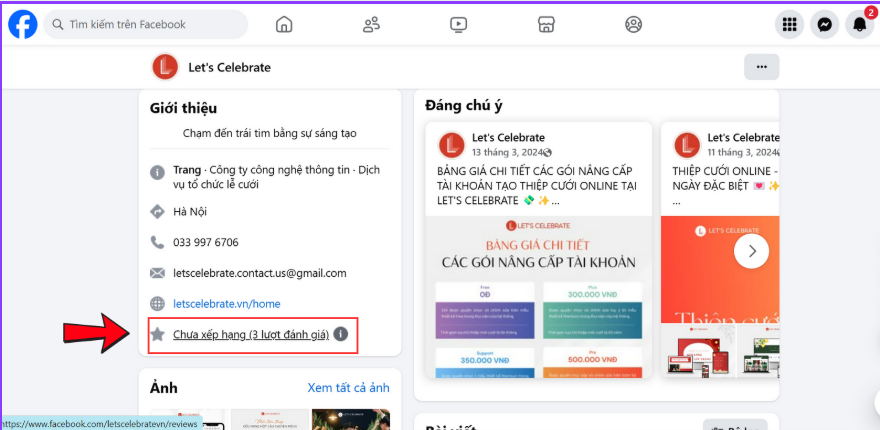Click the info icon next to rating
This screenshot has height=430, width=880.
(341, 334)
